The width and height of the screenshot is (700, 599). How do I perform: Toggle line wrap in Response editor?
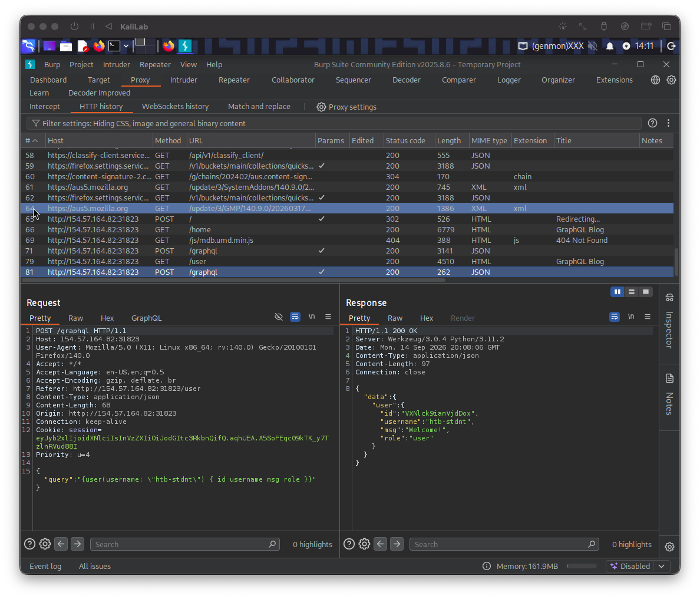click(x=615, y=317)
